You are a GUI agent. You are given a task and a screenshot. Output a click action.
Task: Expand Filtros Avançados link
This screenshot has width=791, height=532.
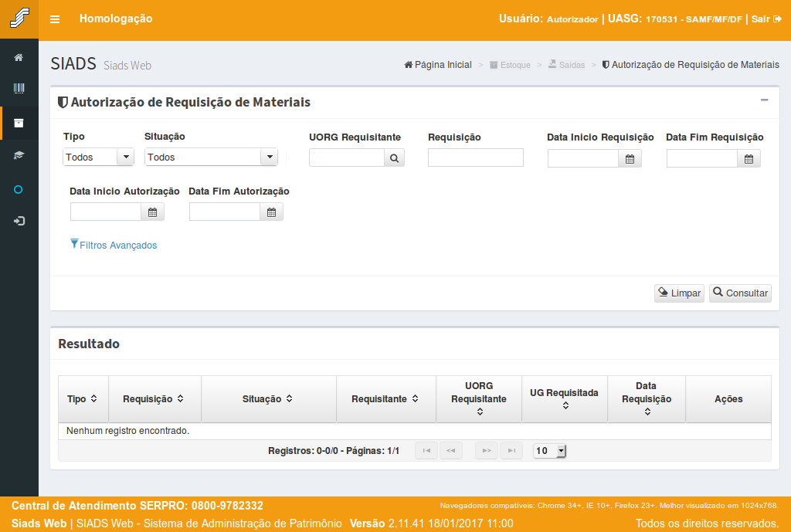tap(114, 245)
